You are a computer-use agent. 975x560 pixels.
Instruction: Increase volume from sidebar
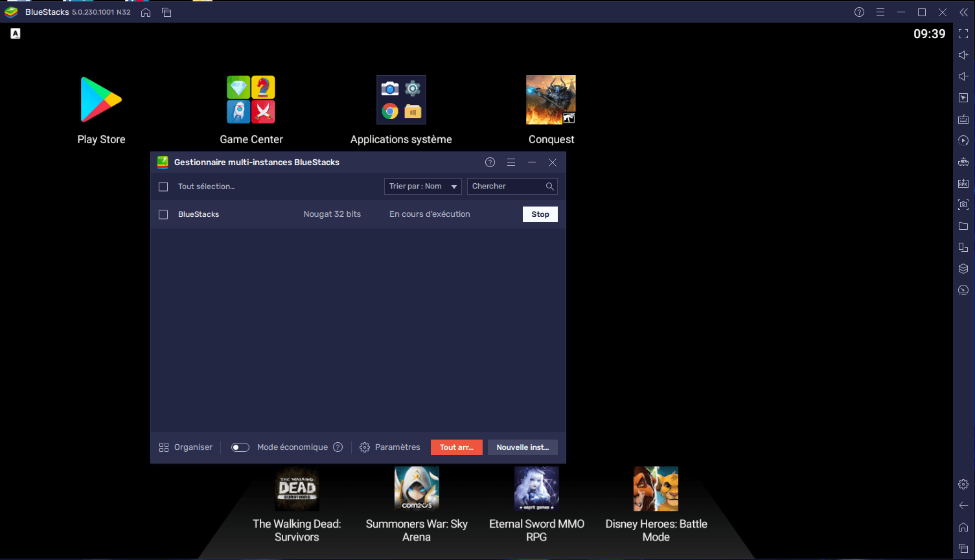point(963,55)
